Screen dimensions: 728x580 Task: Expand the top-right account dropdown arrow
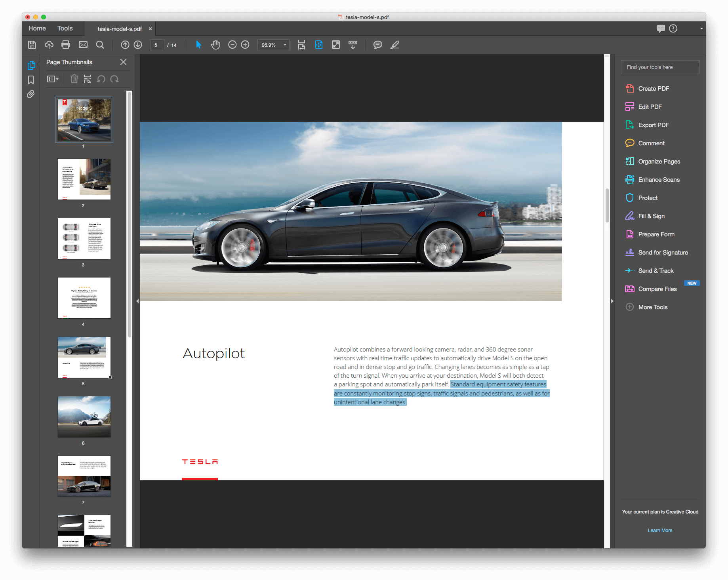[701, 29]
